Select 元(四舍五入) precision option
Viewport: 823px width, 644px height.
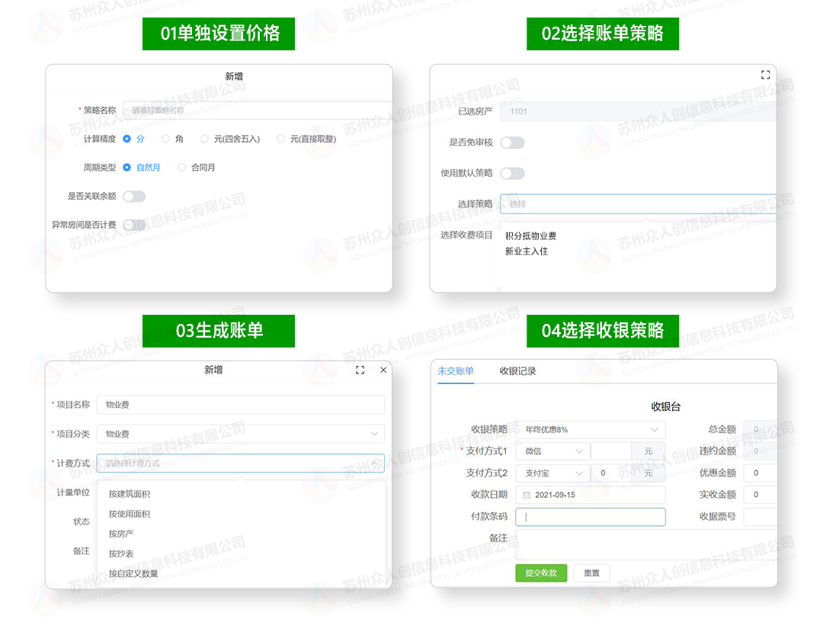click(204, 139)
